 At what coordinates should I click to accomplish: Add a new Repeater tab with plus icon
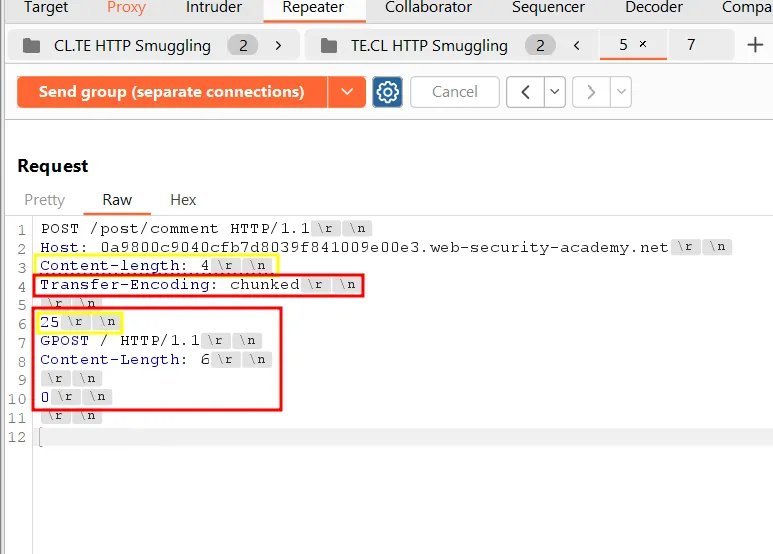click(755, 45)
